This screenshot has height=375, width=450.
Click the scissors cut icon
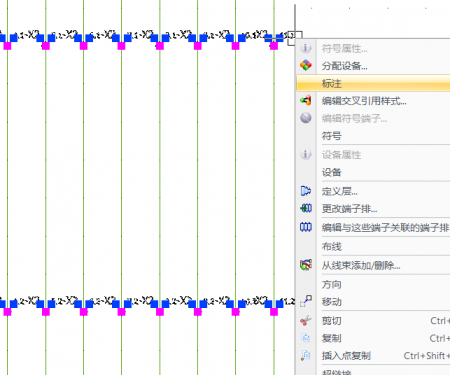[x=306, y=321]
